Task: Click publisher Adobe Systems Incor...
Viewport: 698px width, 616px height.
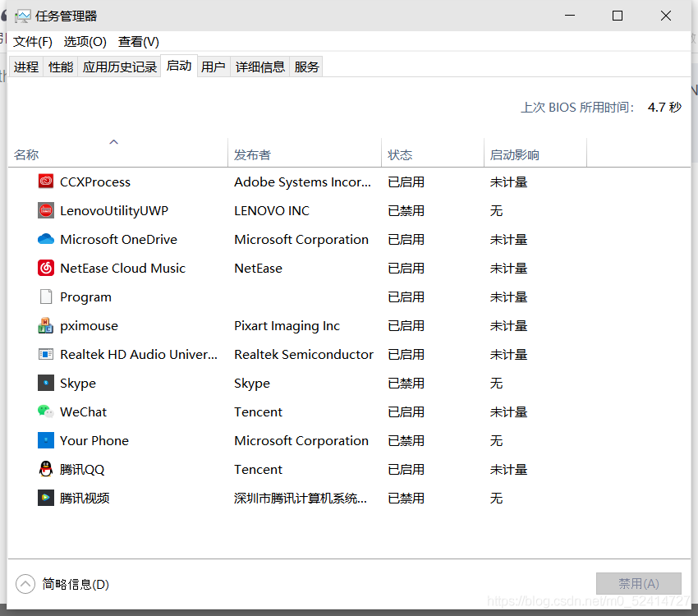Action: pos(302,182)
